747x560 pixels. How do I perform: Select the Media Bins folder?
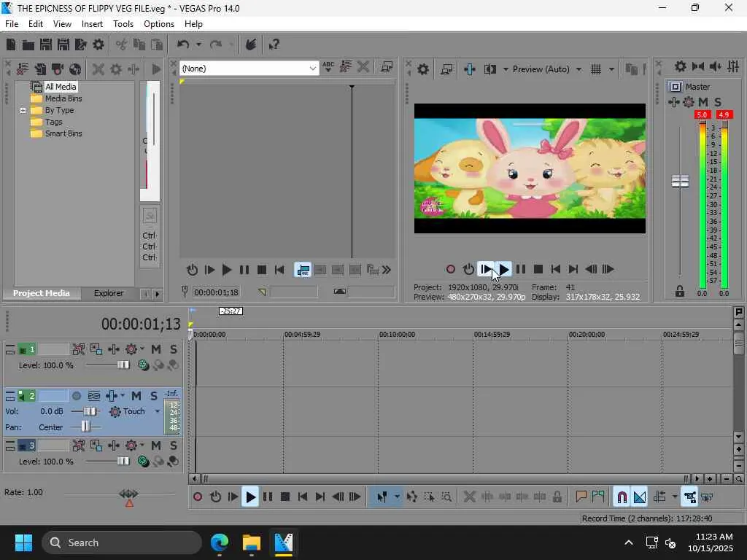tap(63, 98)
